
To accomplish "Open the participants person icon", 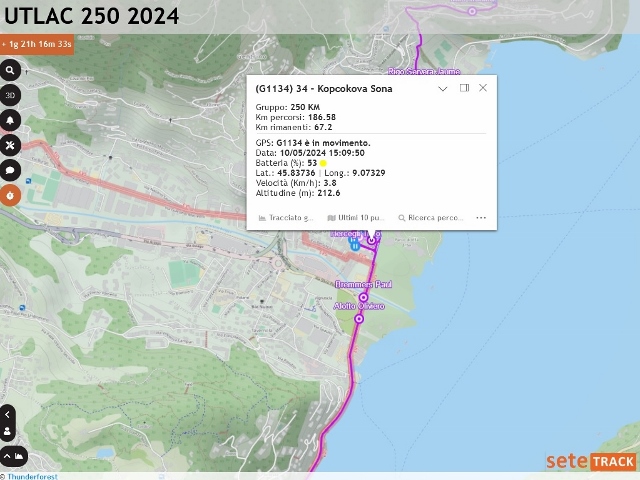I will pos(7,431).
